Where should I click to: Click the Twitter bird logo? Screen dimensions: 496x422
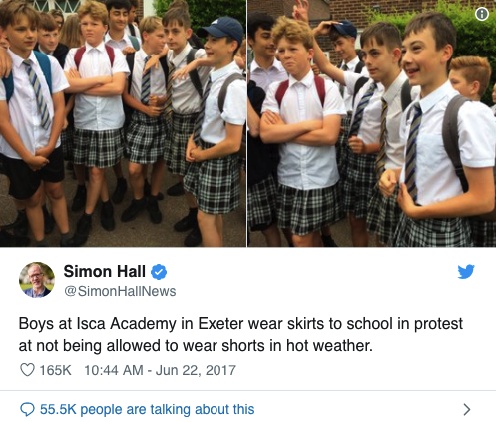[x=466, y=272]
